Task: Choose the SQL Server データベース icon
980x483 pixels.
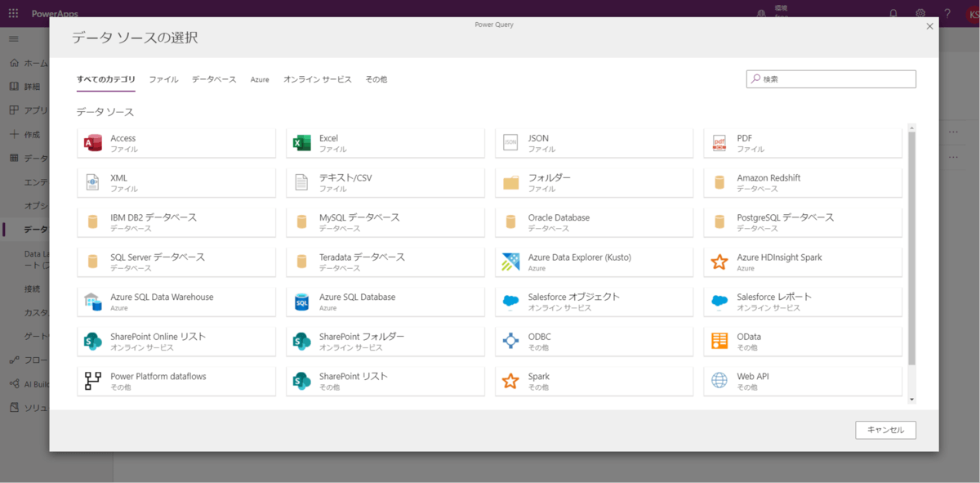Action: [93, 262]
